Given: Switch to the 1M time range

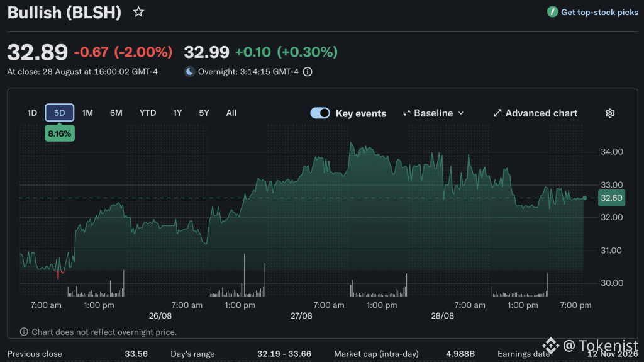Looking at the screenshot, I should point(87,113).
